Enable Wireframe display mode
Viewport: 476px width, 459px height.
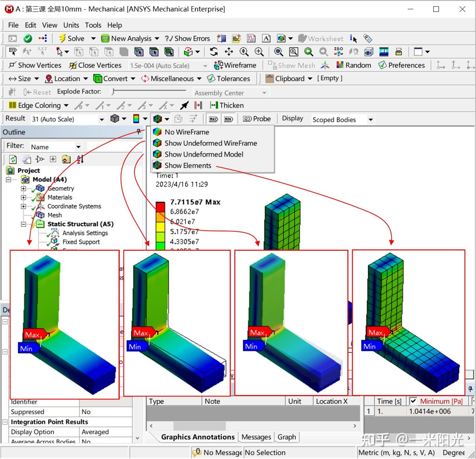tap(235, 65)
